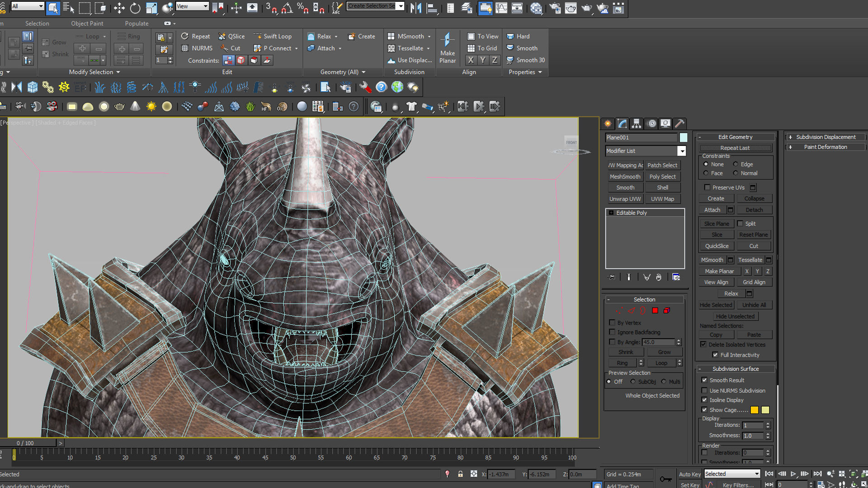The height and width of the screenshot is (488, 868).
Task: Switch to the Populate ribbon tab
Action: tap(137, 23)
